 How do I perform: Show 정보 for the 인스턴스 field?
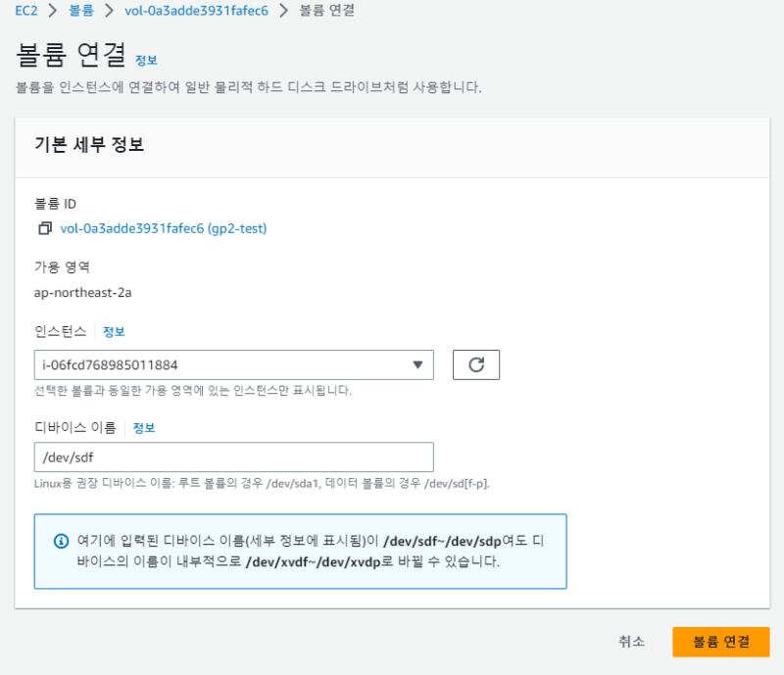pyautogui.click(x=114, y=332)
